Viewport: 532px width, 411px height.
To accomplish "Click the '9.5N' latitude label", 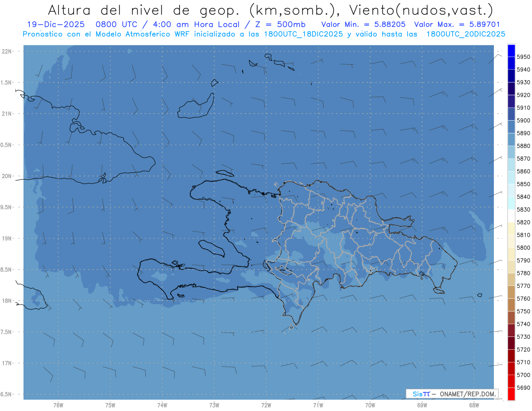I will coord(6,207).
